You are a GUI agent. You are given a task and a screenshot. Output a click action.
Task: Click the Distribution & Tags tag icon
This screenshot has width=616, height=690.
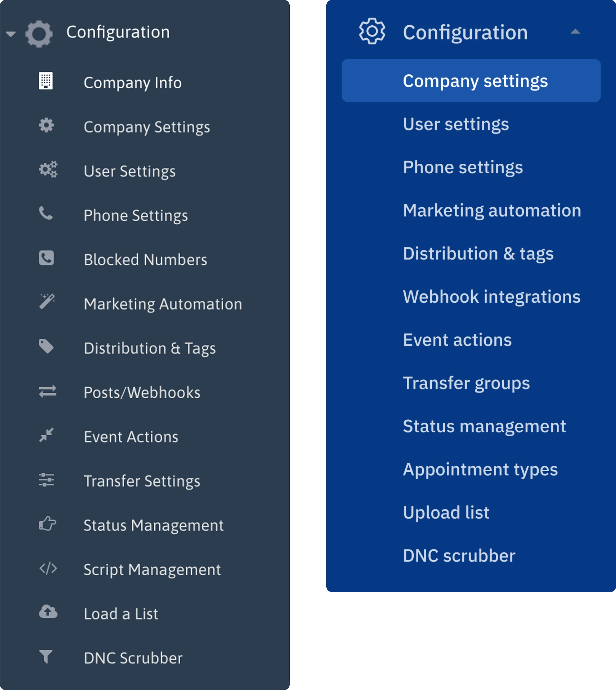(47, 346)
